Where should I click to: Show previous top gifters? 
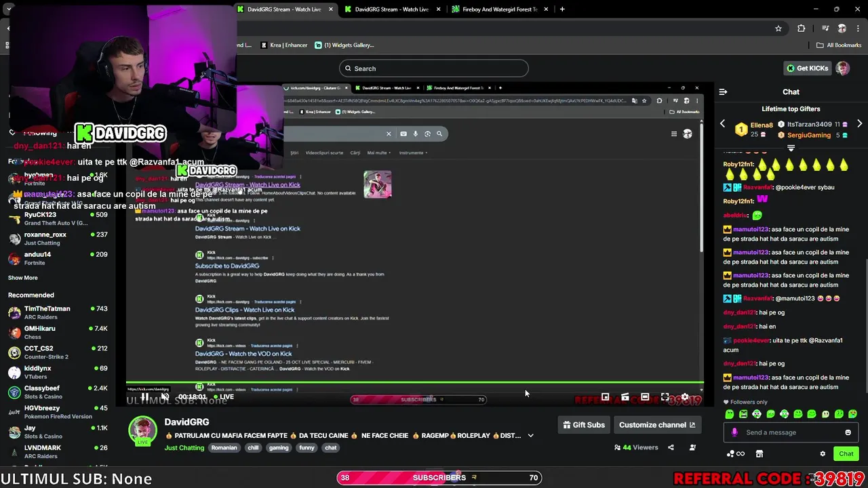pos(722,124)
